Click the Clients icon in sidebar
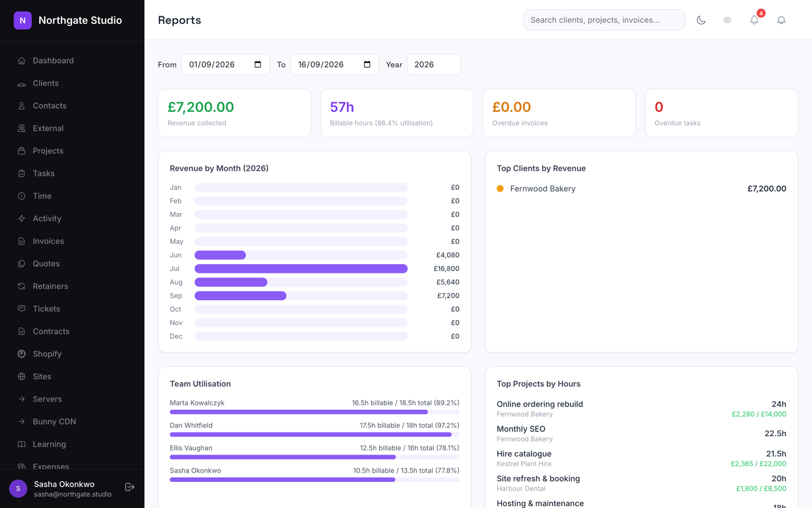This screenshot has width=812, height=508. point(21,83)
